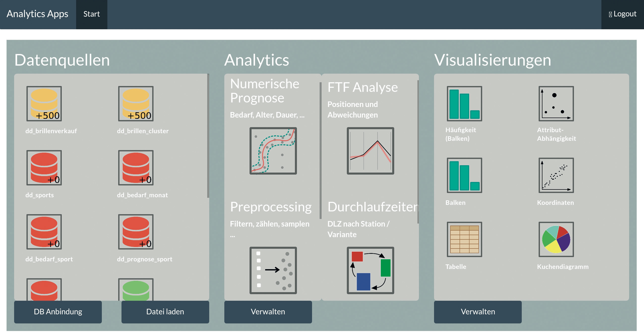Click Verwalten under the Visualisierungen panel

[478, 312]
